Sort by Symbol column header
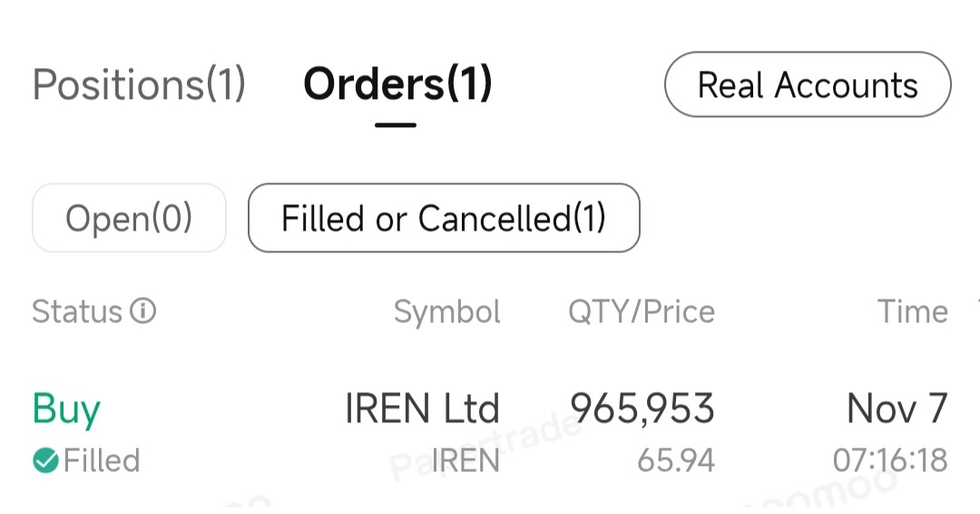 click(446, 311)
